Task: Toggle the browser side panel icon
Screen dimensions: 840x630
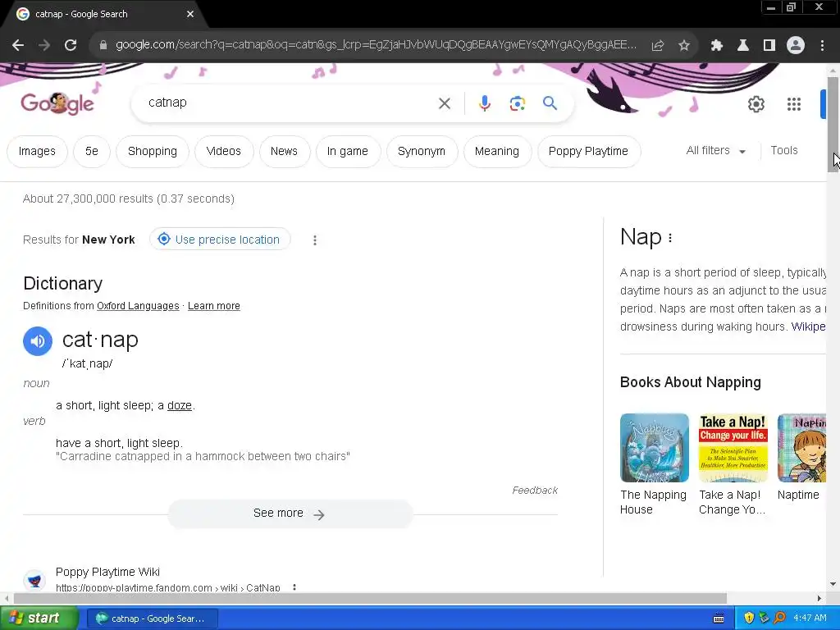Action: coord(769,46)
